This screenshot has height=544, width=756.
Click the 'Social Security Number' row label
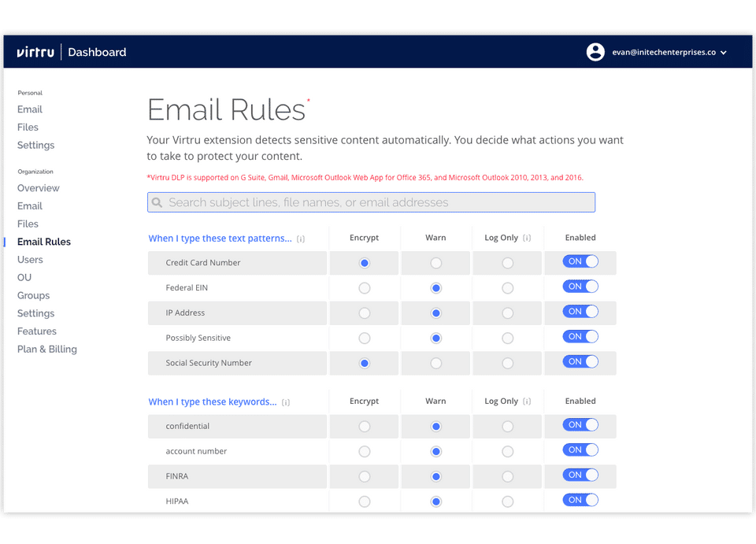tap(209, 363)
